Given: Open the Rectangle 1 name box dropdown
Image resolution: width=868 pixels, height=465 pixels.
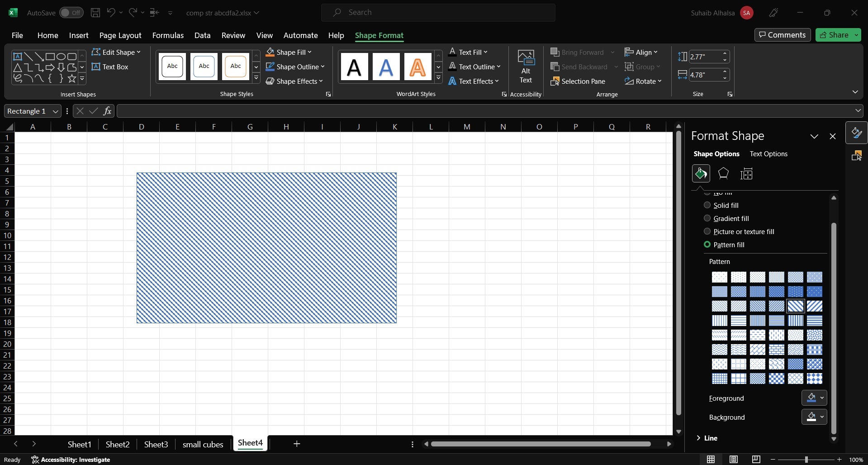Looking at the screenshot, I should click(55, 111).
